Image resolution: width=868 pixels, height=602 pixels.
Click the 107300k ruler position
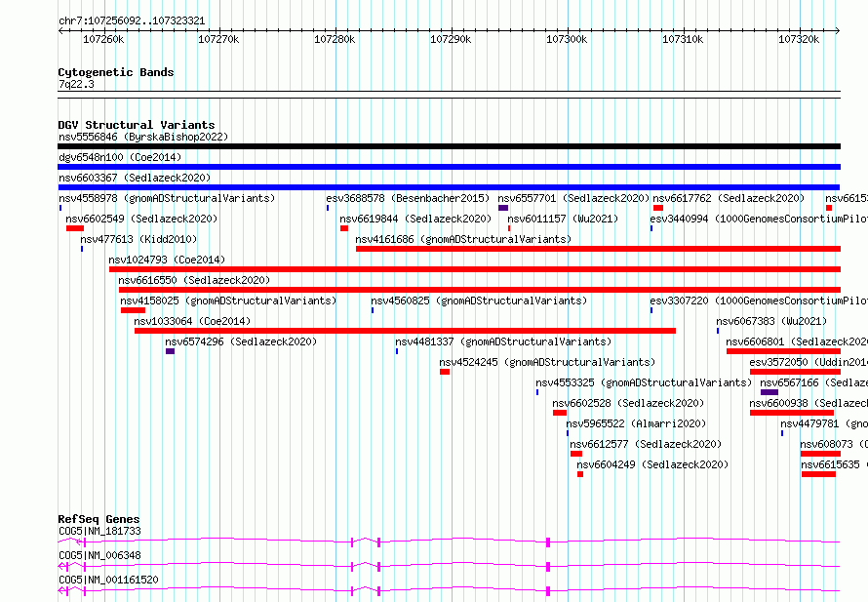click(x=567, y=39)
